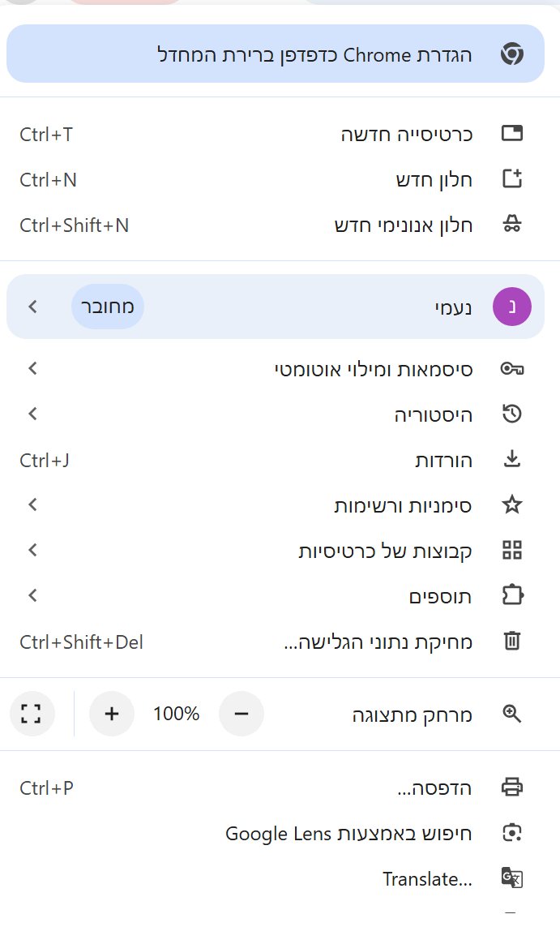This screenshot has height=927, width=560.
Task: Zoom out with the minus button
Action: tap(242, 714)
